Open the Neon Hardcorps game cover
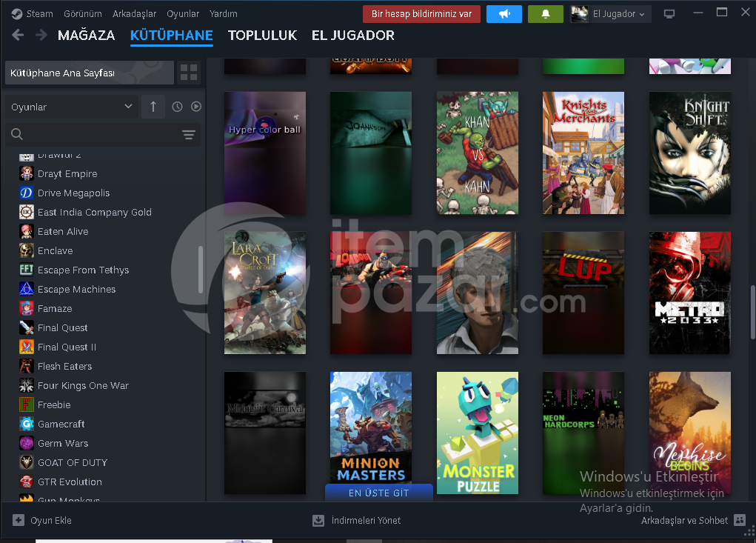 tap(583, 433)
